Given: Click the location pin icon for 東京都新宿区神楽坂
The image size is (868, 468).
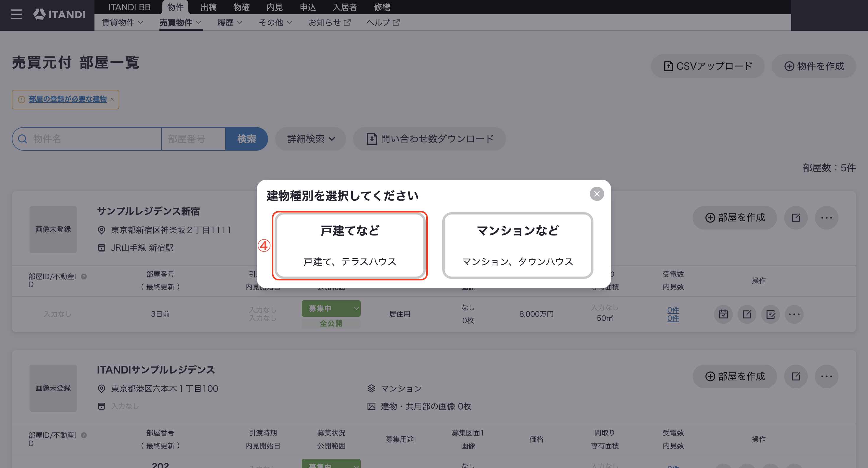Looking at the screenshot, I should 101,230.
